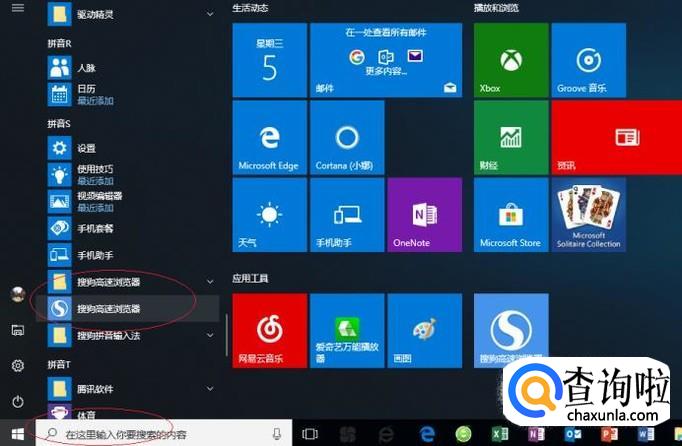Click the app list scrollbar thumb
This screenshot has height=446, width=682.
[x=227, y=335]
